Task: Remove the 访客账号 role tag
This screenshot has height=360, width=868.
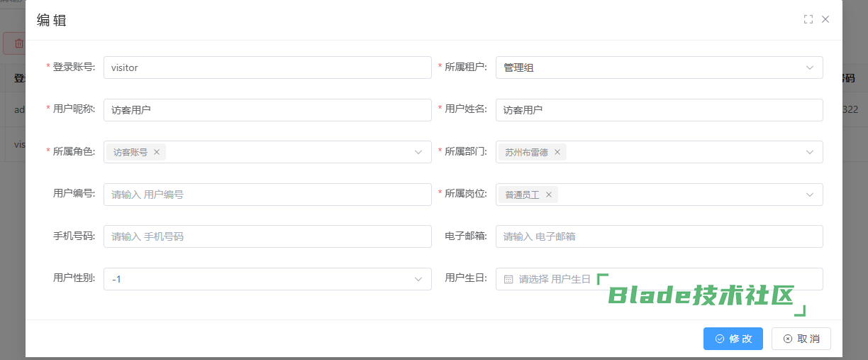Action: (157, 152)
